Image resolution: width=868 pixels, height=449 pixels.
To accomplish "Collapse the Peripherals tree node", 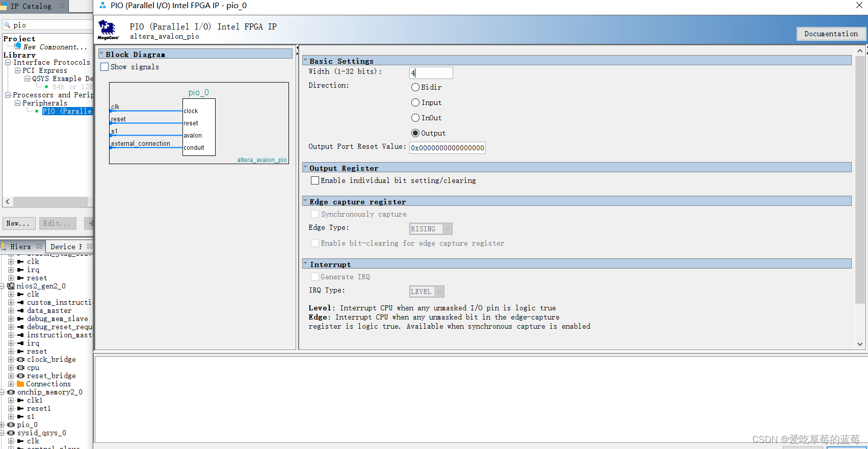I will 18,103.
